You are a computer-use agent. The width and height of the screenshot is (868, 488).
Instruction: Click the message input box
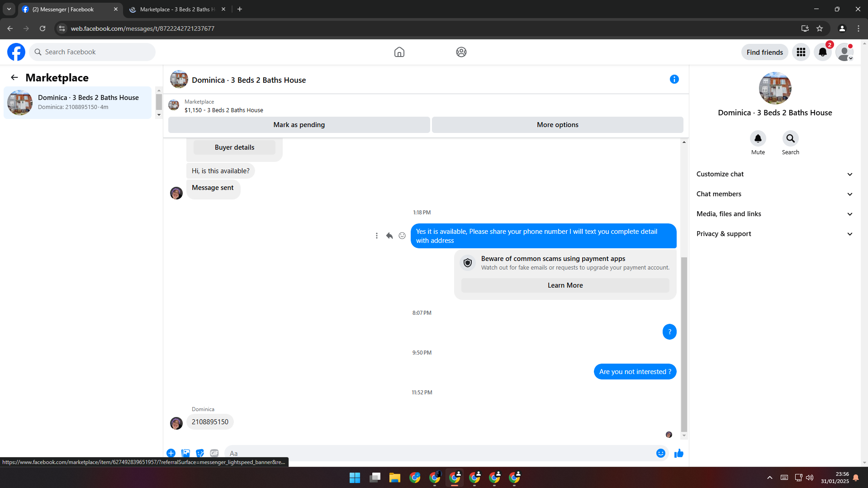tap(439, 453)
